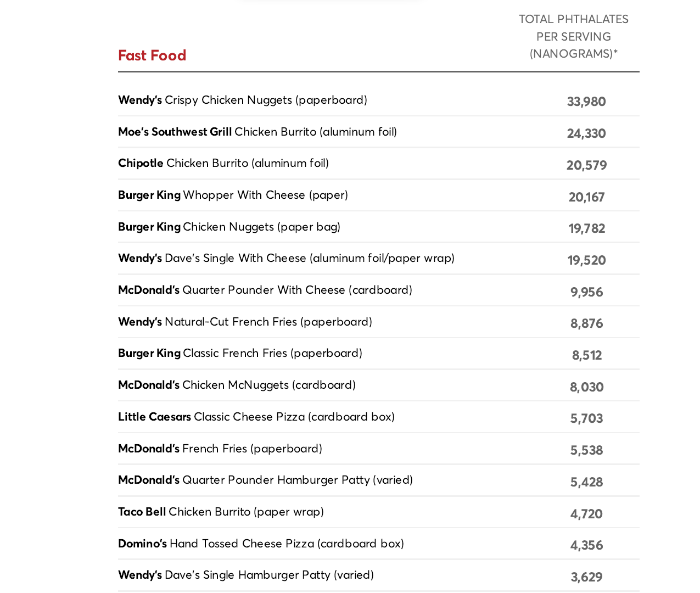Click McDonald's Chicken McNuggets entry

[237, 385]
